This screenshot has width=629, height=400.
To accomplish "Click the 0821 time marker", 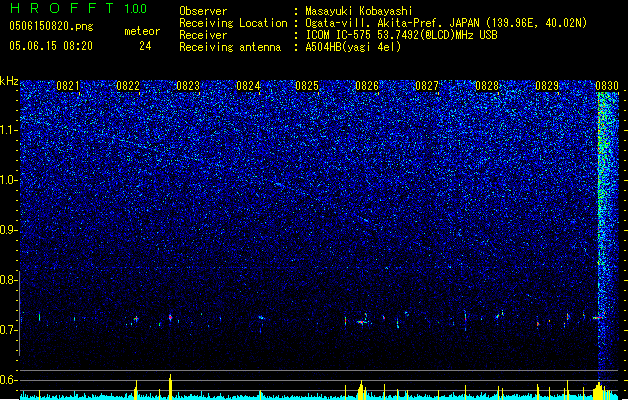I will 68,86.
